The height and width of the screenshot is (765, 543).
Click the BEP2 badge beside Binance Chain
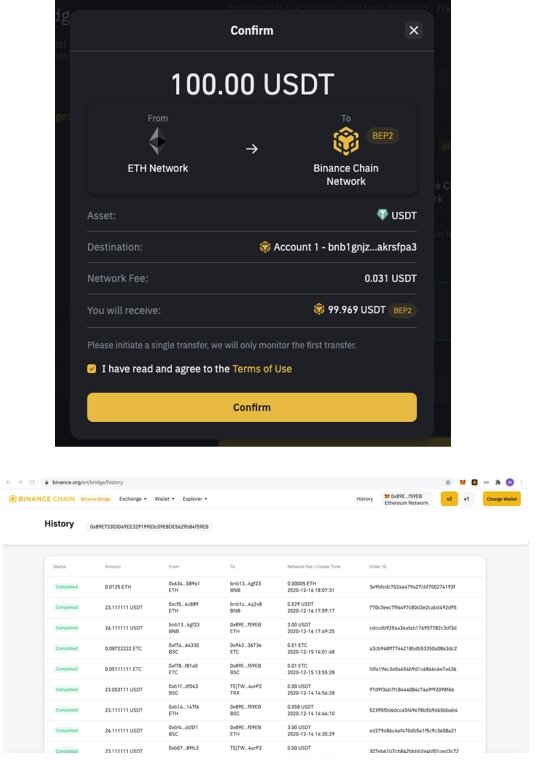tap(382, 136)
